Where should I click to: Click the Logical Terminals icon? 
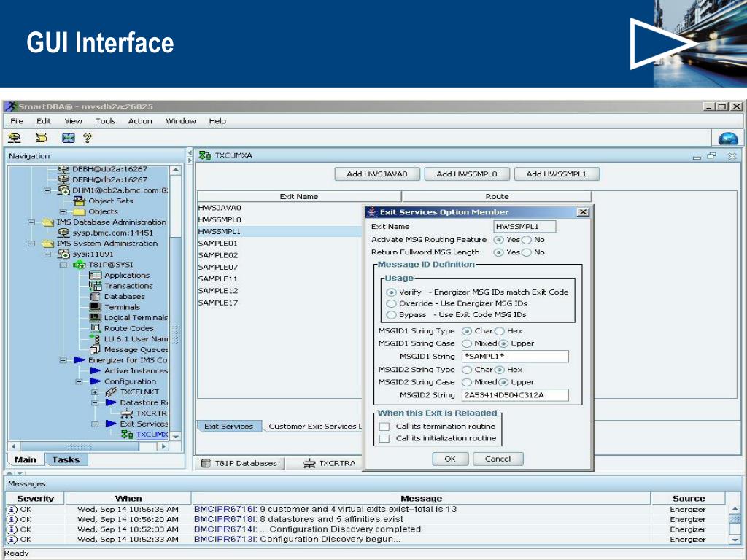[96, 318]
